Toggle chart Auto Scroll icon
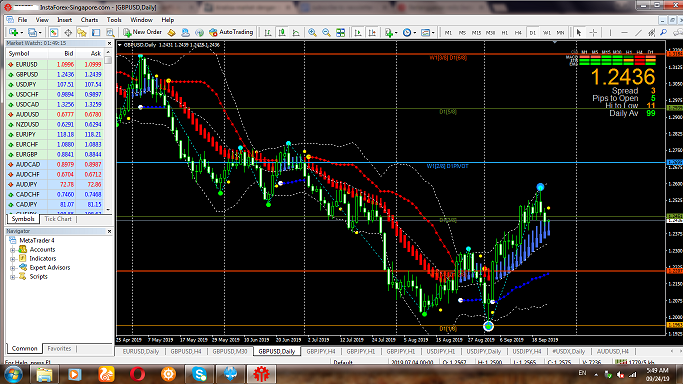This screenshot has width=683, height=384. (x=358, y=32)
